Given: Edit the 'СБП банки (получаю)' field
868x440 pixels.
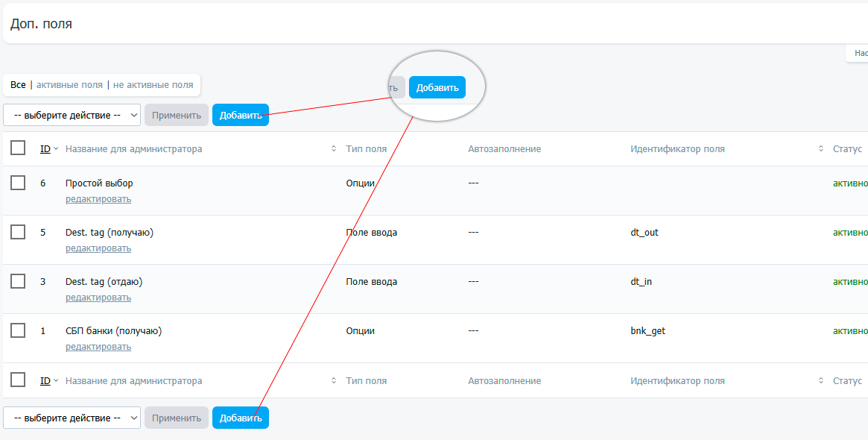Looking at the screenshot, I should 98,347.
